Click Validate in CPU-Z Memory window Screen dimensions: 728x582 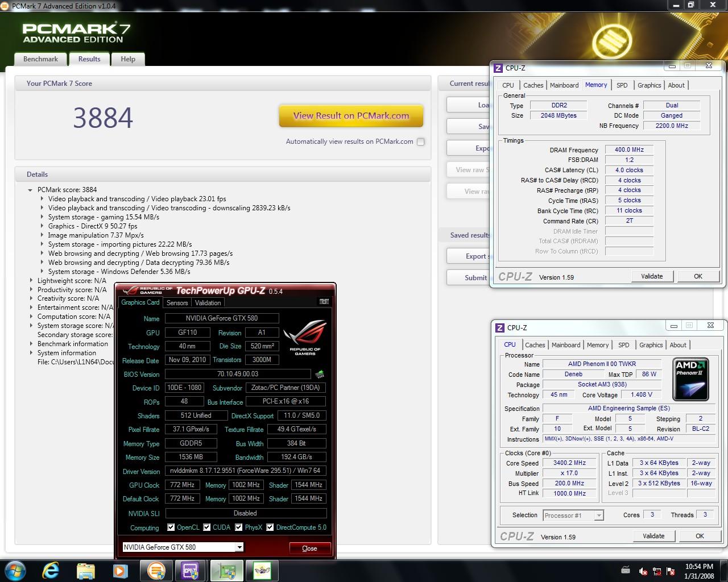tap(652, 276)
